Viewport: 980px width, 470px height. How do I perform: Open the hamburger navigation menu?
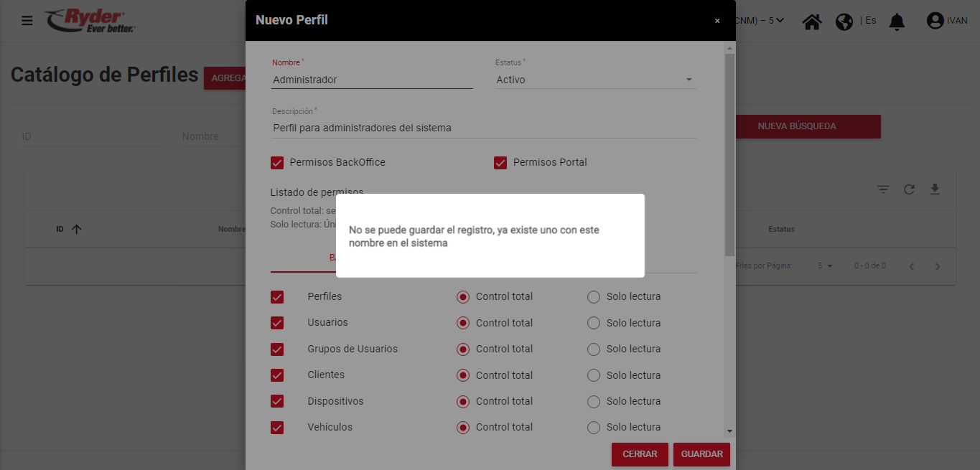coord(27,21)
